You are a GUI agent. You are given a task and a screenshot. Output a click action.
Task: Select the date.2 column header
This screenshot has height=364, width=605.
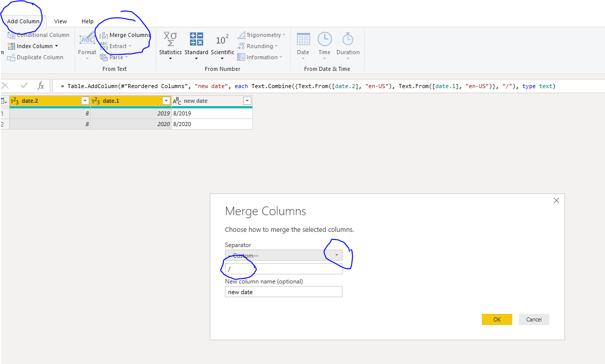(x=50, y=101)
